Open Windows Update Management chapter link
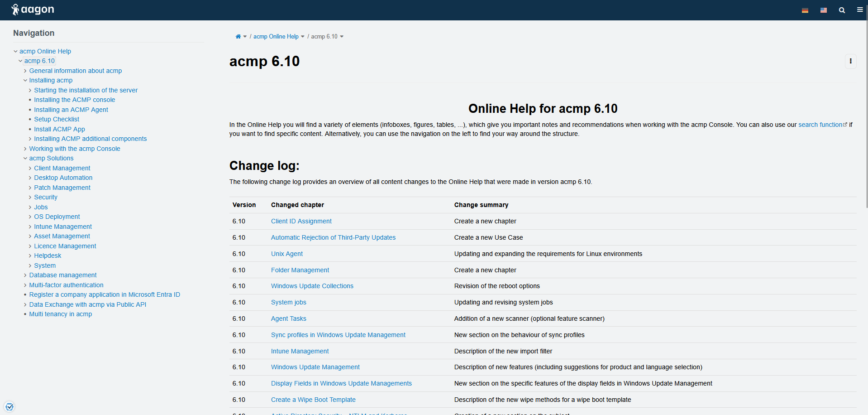Viewport: 868px width, 415px height. 315,367
